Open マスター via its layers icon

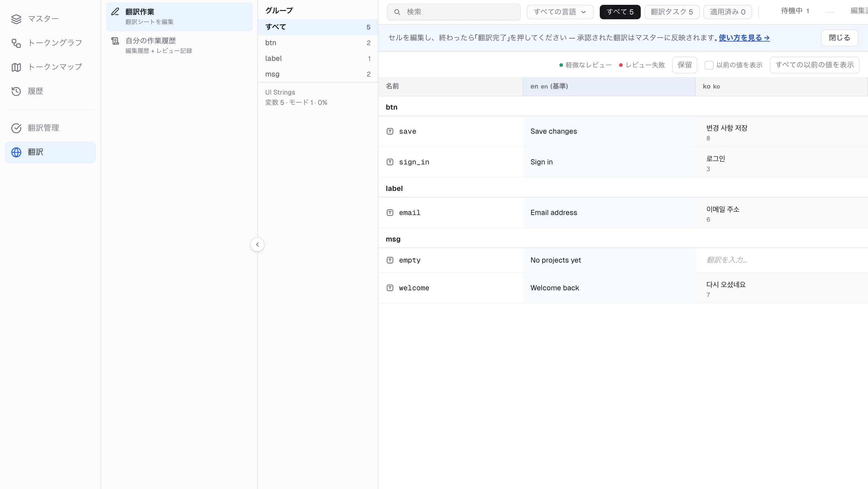pyautogui.click(x=16, y=19)
